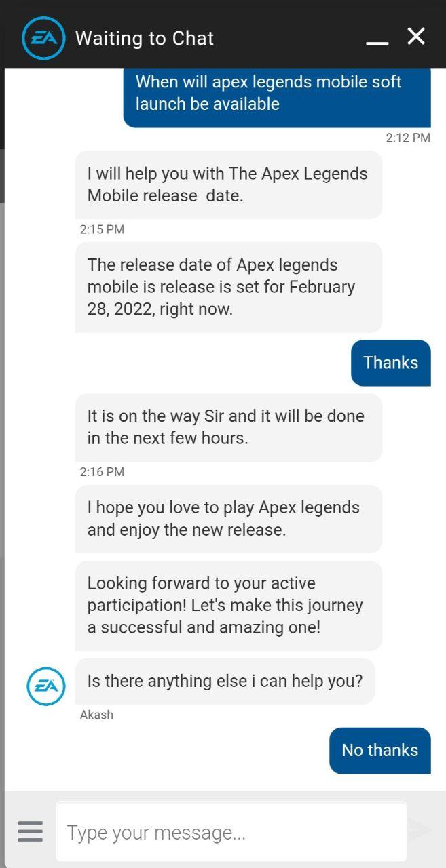Screen dimensions: 446x868
Task: Click the 2:12 PM timestamp
Action: [x=408, y=138]
